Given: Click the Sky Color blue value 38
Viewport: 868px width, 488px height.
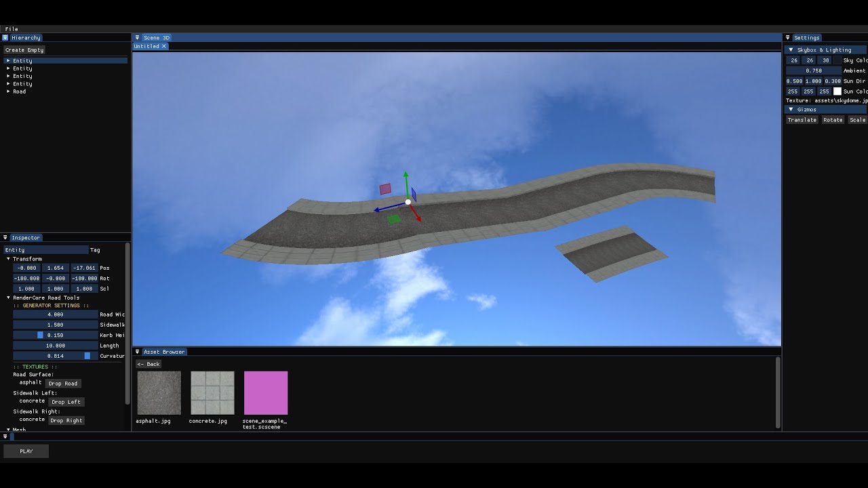Looking at the screenshot, I should (x=825, y=60).
